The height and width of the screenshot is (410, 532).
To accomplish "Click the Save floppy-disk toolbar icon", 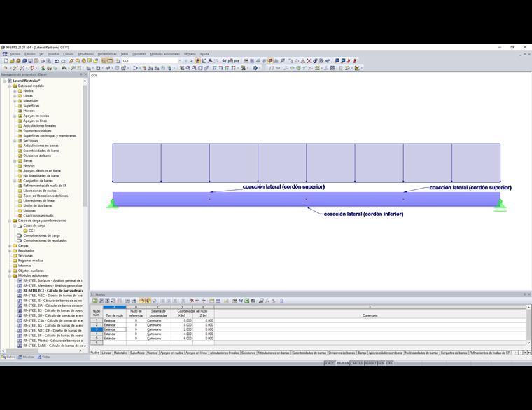I will coord(30,61).
